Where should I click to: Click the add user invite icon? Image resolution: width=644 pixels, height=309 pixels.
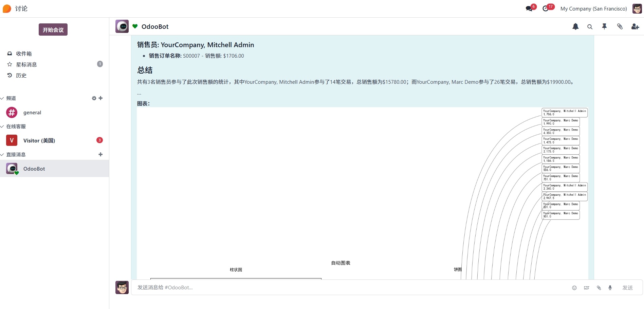point(635,26)
